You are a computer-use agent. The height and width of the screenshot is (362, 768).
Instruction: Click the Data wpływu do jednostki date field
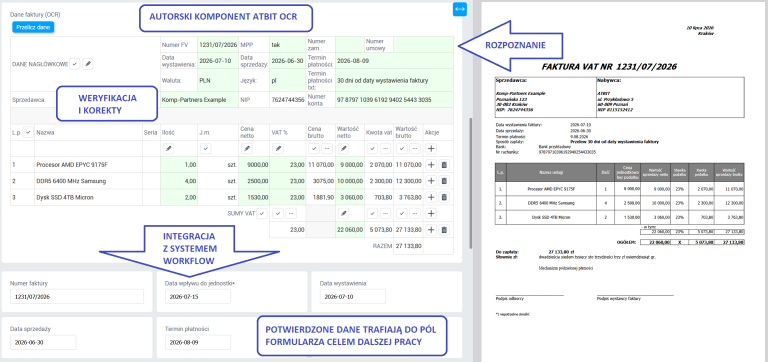(x=198, y=296)
